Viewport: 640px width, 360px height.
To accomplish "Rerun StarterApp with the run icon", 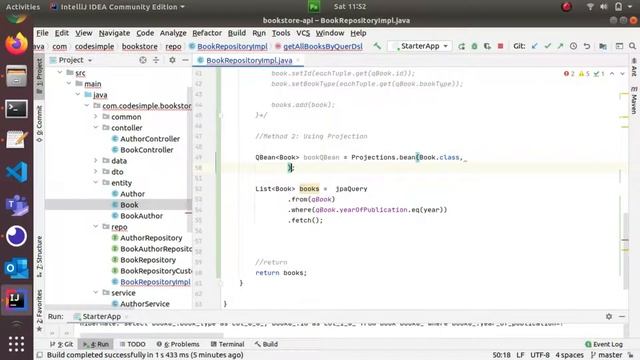I will coord(461,47).
